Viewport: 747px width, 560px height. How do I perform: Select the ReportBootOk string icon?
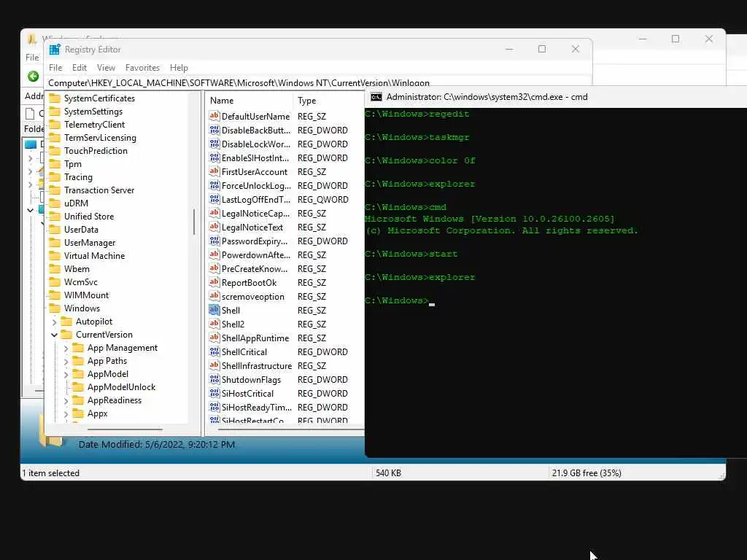coord(214,282)
